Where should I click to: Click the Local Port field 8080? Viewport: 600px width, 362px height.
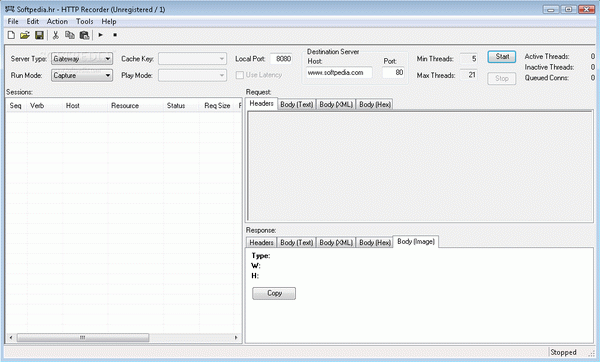click(281, 59)
